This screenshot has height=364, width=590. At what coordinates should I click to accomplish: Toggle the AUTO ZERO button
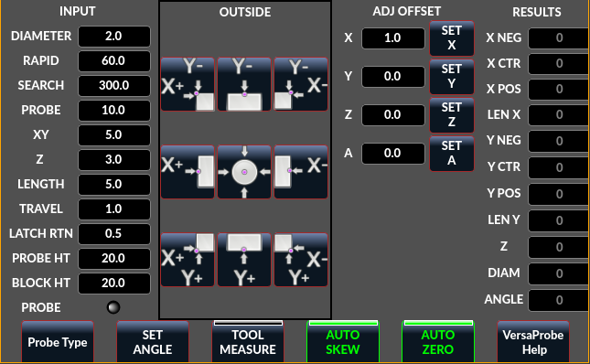438,341
